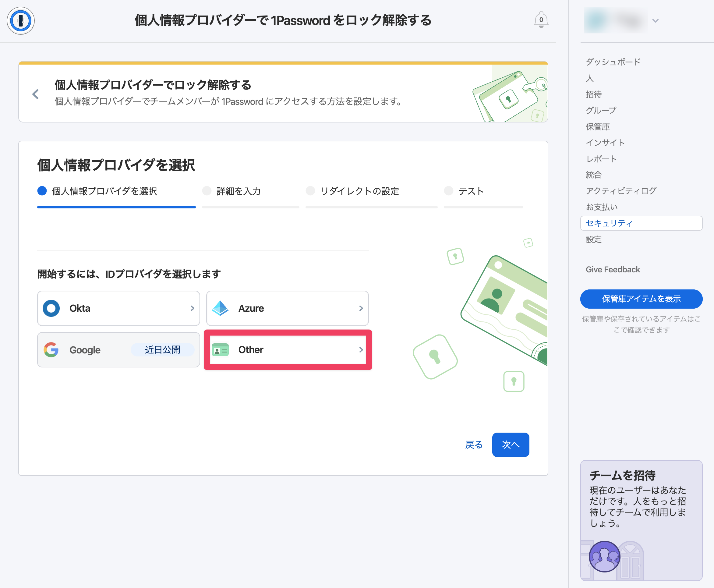Click the 次へ button
The image size is (714, 588).
(x=511, y=445)
